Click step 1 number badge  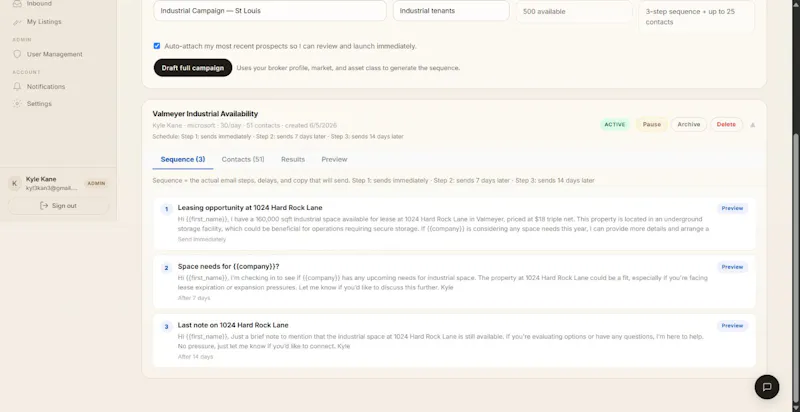[x=166, y=209]
